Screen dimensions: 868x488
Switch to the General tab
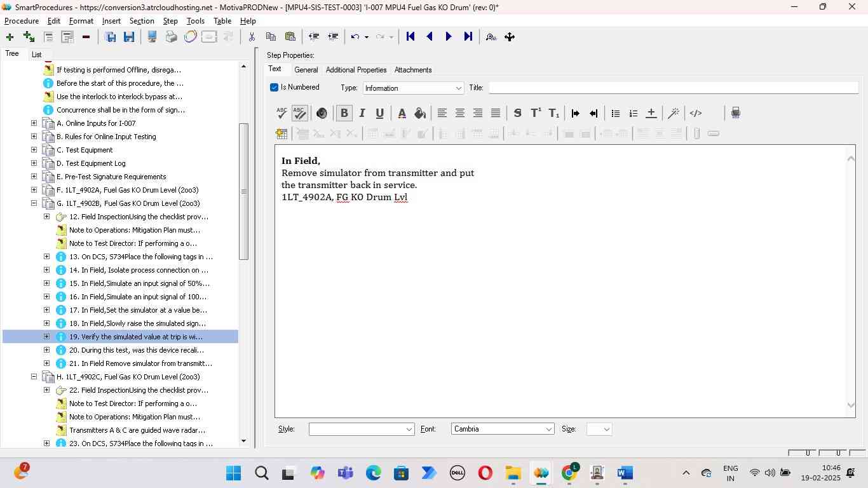(x=306, y=70)
